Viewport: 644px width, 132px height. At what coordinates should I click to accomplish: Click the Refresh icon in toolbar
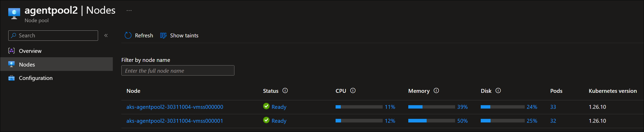(x=128, y=36)
